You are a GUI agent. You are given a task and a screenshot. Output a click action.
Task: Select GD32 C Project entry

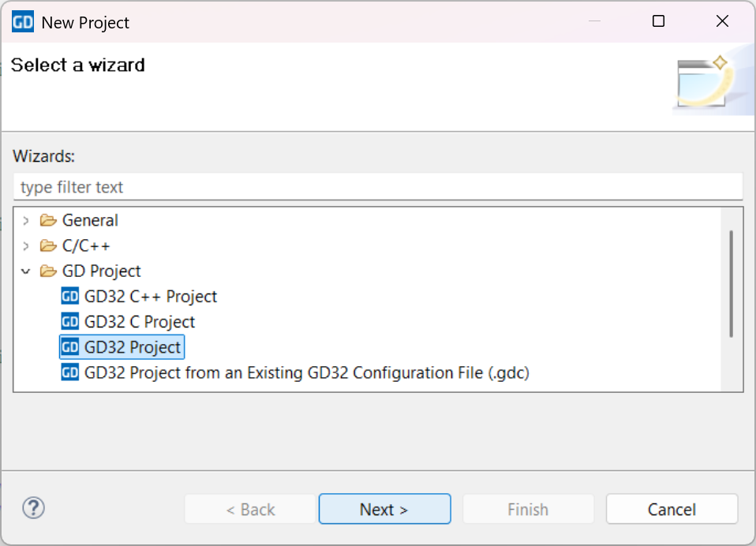coord(139,322)
